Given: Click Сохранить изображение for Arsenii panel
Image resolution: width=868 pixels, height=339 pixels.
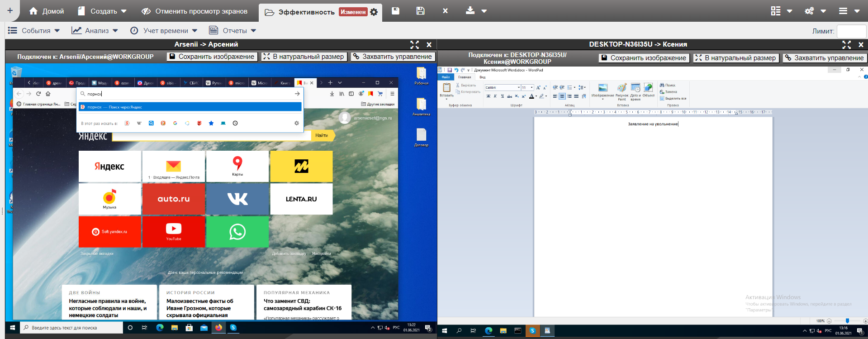Looking at the screenshot, I should (212, 57).
